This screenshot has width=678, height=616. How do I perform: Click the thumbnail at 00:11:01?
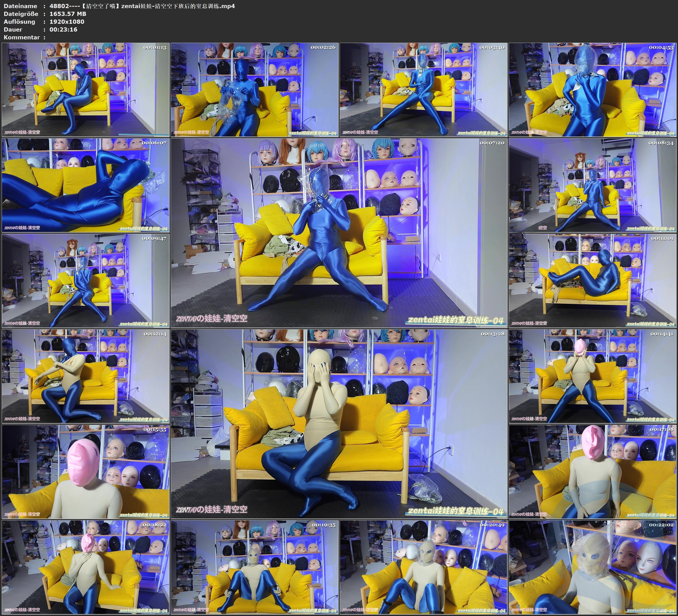(x=593, y=280)
